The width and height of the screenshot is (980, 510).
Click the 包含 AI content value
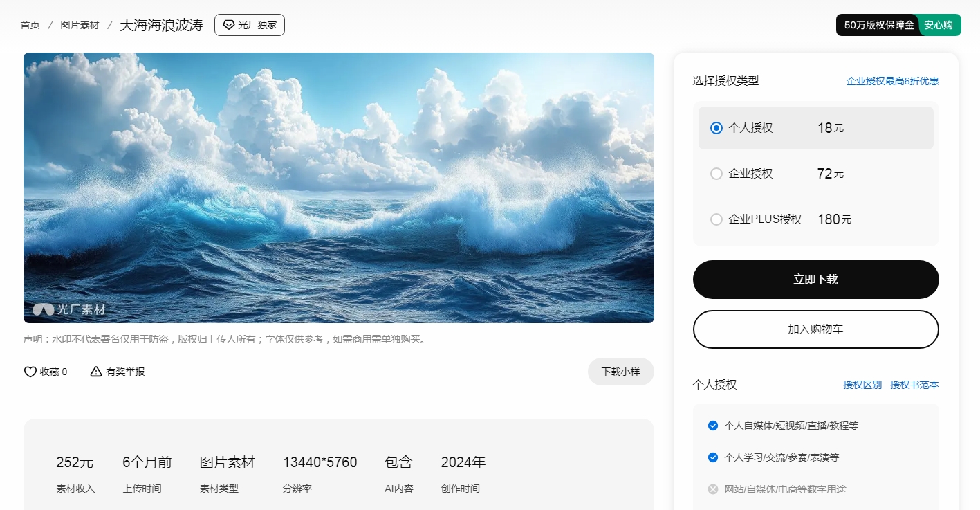tap(398, 462)
